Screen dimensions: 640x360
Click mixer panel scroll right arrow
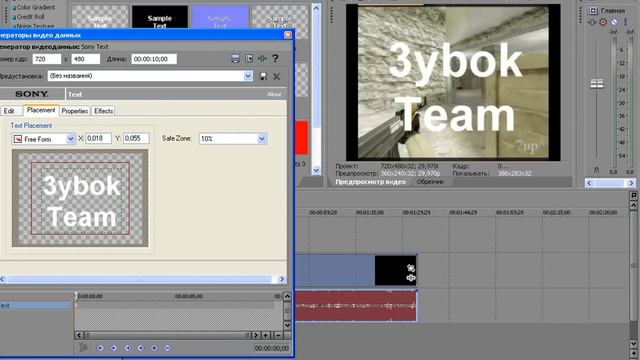point(631,183)
